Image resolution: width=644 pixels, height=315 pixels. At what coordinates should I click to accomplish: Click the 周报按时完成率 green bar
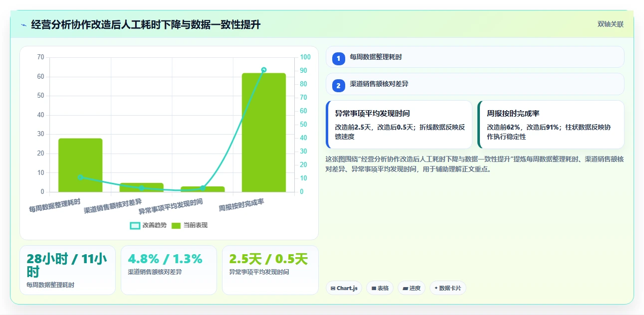[x=264, y=132]
